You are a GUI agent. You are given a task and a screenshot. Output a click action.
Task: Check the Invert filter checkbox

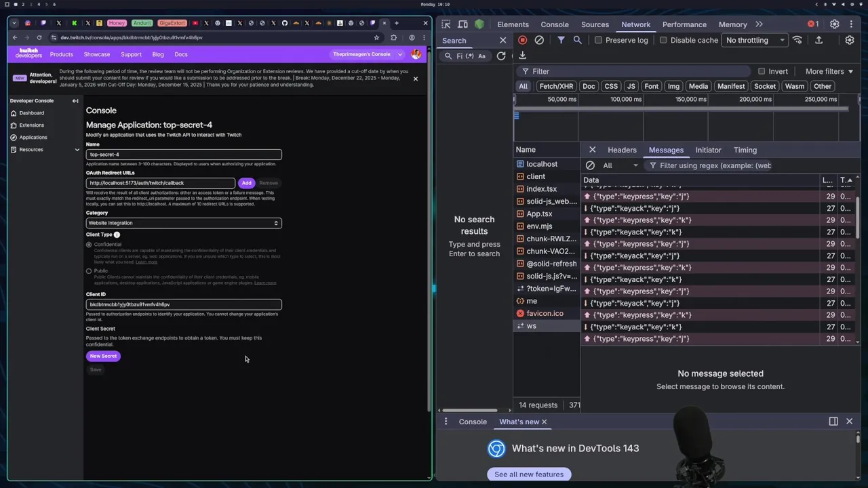[762, 71]
